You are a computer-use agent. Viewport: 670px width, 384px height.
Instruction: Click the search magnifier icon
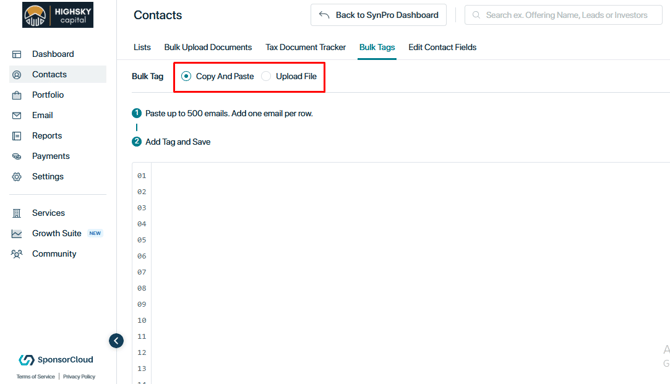tap(476, 15)
